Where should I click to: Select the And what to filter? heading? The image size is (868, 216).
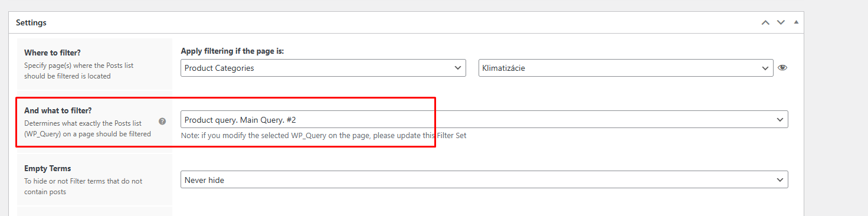coord(58,110)
